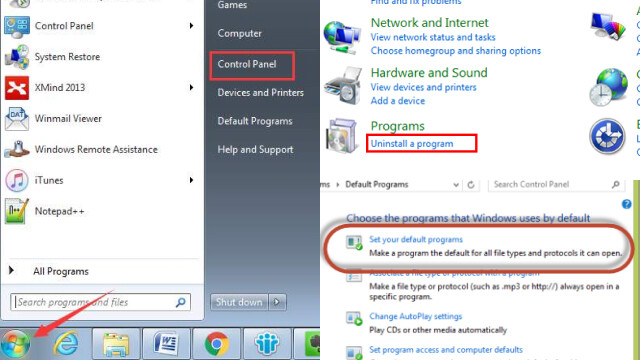Open Control Panel in Start menu right pane
The height and width of the screenshot is (360, 640).
247,64
